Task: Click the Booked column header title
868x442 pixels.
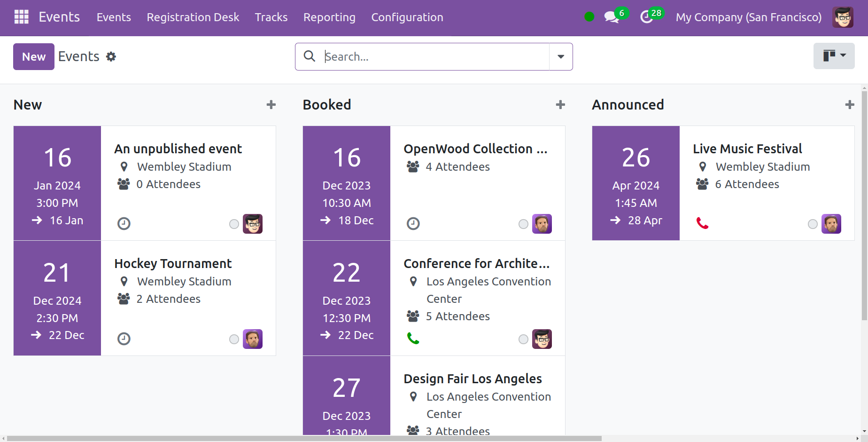Action: [x=327, y=104]
